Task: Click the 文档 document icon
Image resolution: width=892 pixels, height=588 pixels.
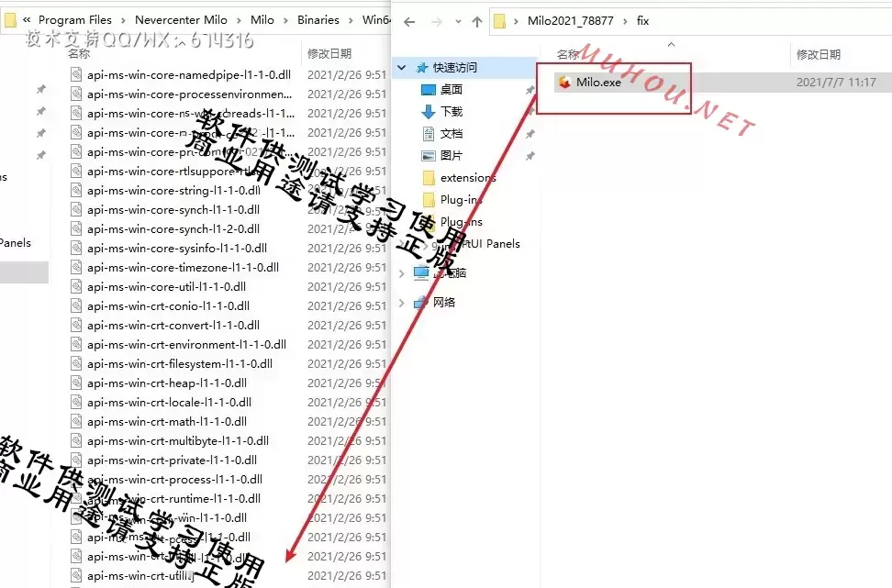Action: pyautogui.click(x=429, y=134)
